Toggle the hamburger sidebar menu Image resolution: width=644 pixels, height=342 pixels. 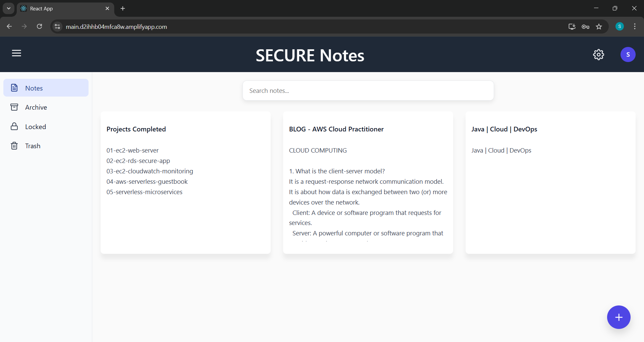pos(16,53)
